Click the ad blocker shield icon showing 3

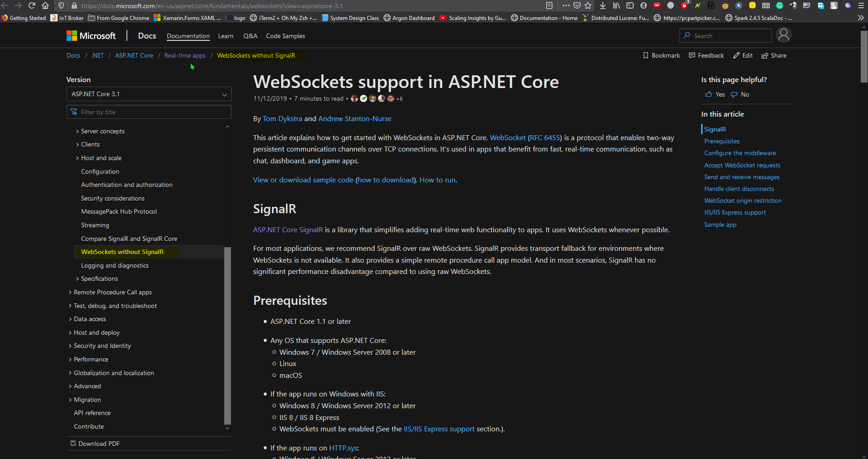point(684,5)
